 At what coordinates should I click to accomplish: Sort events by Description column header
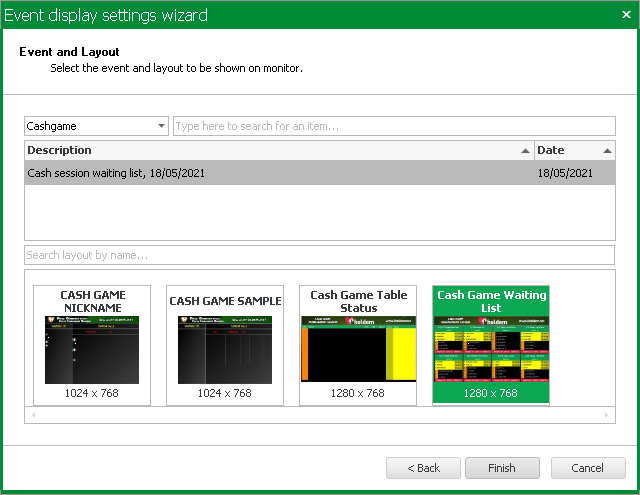280,150
